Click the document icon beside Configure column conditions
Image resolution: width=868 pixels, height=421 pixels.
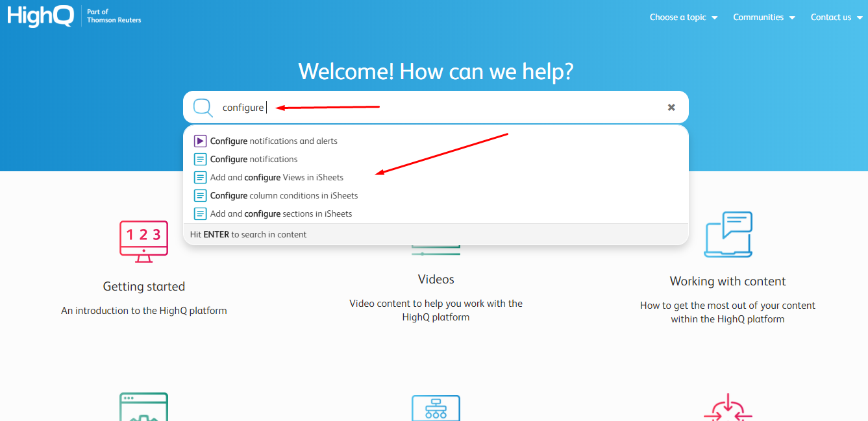[200, 195]
